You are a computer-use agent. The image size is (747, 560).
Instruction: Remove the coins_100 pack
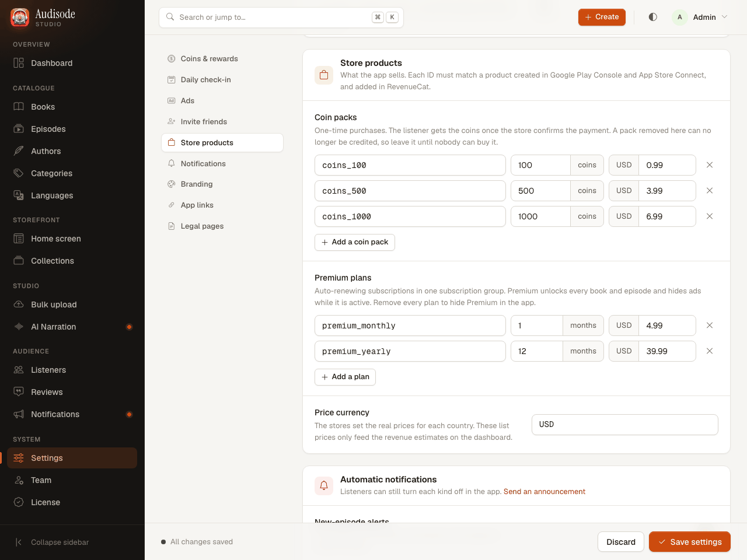click(x=710, y=165)
